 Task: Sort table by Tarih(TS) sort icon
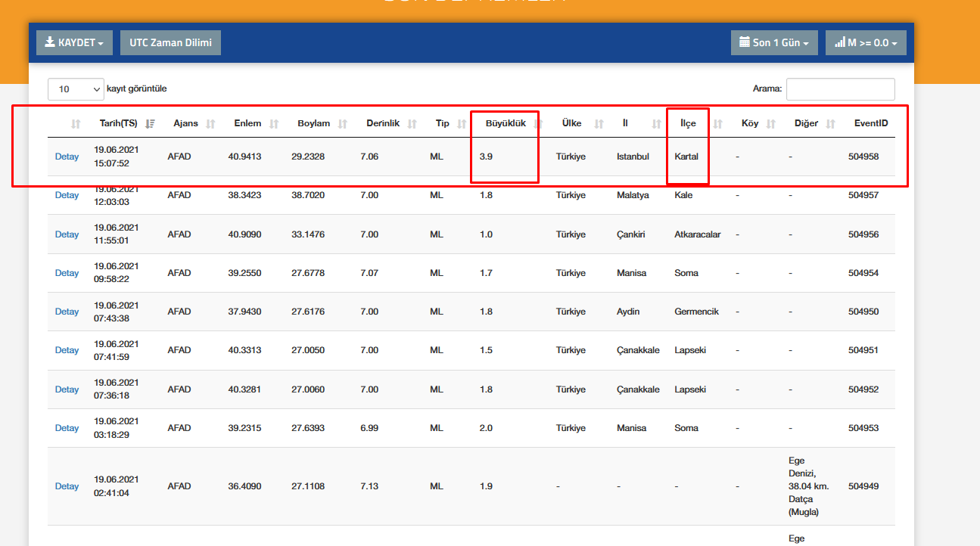[150, 124]
